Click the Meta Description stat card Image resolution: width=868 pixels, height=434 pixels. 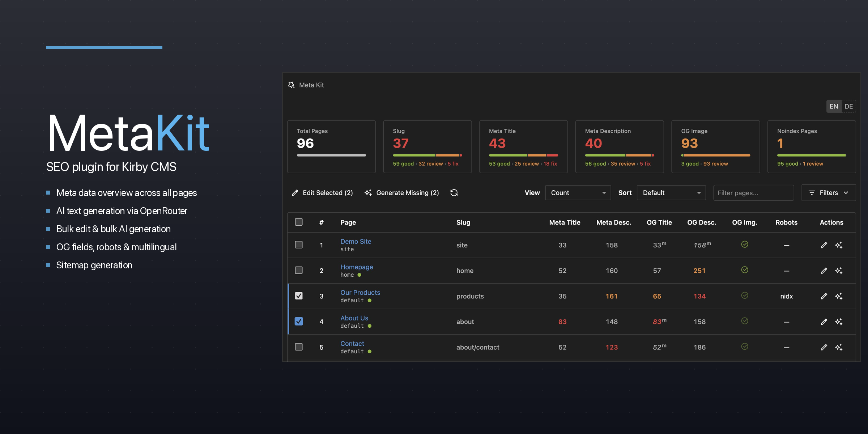point(620,147)
